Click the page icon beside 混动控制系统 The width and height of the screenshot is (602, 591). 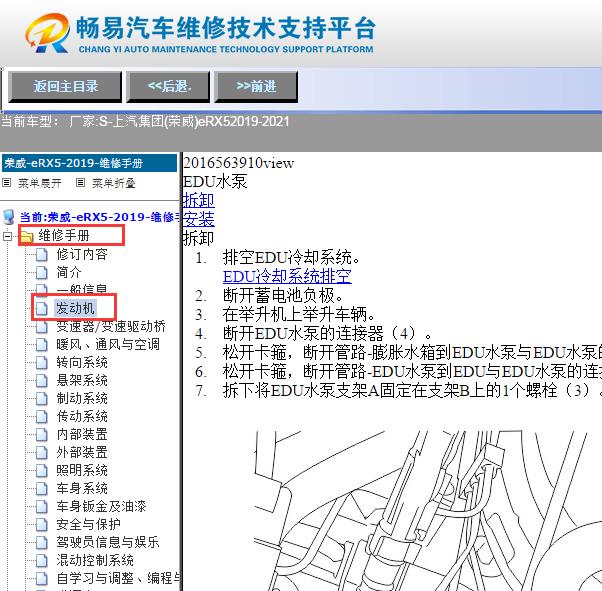click(41, 561)
